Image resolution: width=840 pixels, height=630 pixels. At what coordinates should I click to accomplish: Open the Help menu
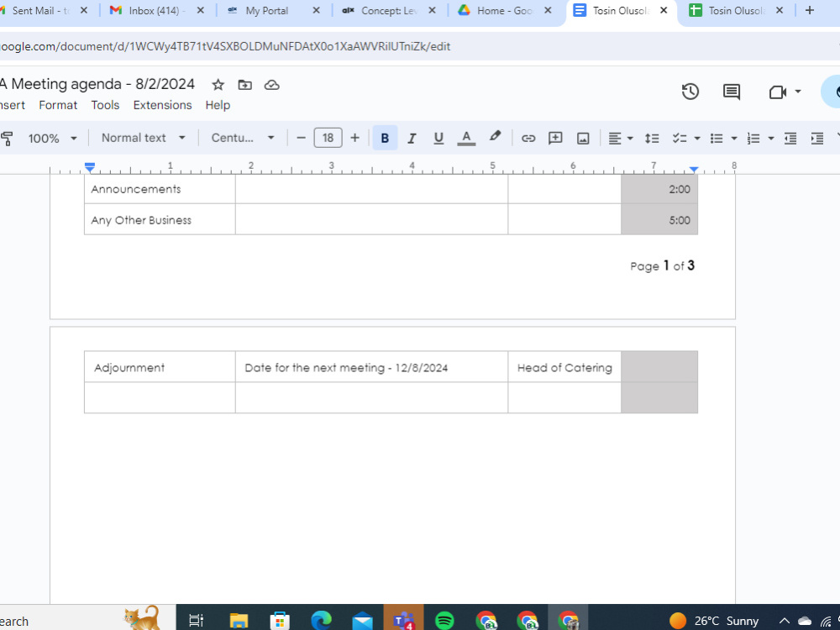pos(218,105)
